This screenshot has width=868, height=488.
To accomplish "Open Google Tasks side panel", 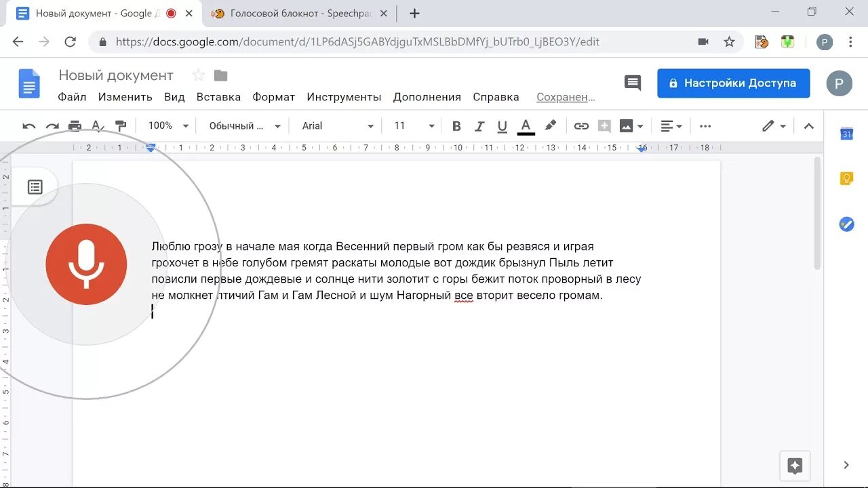I will pyautogui.click(x=846, y=224).
